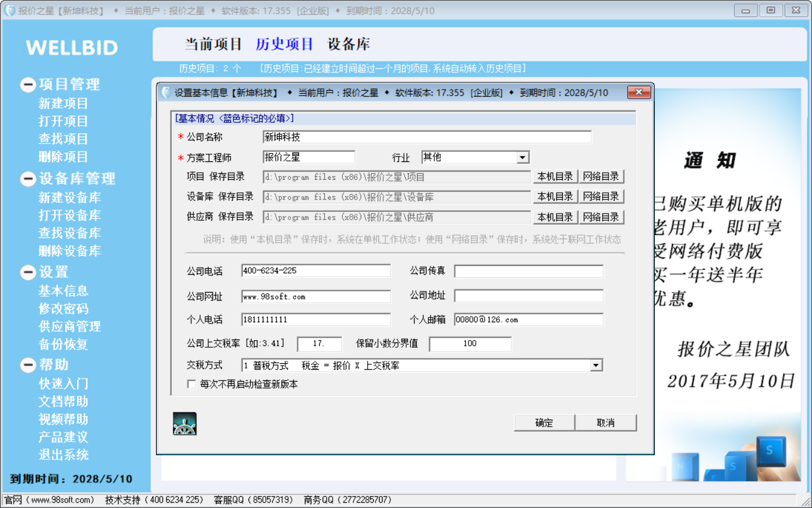812x508 pixels.
Task: Click the 公司电话 input field
Action: point(316,271)
